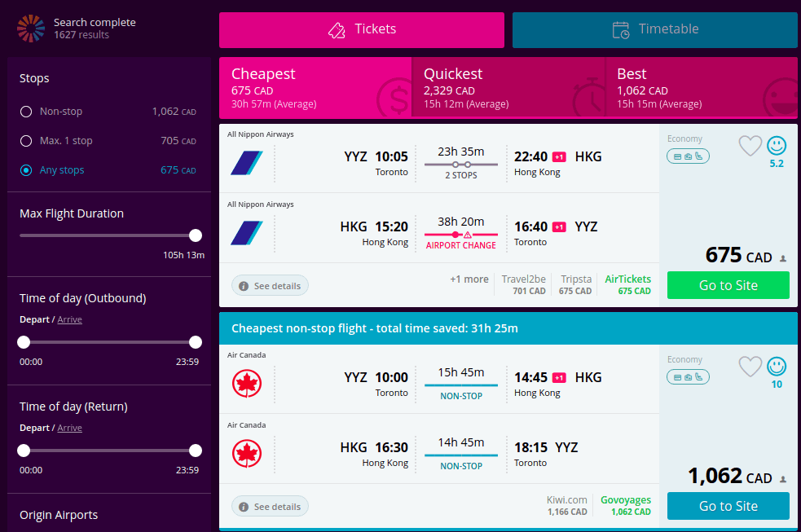
Task: Click amenities icons on Air Canada flight
Action: click(688, 376)
